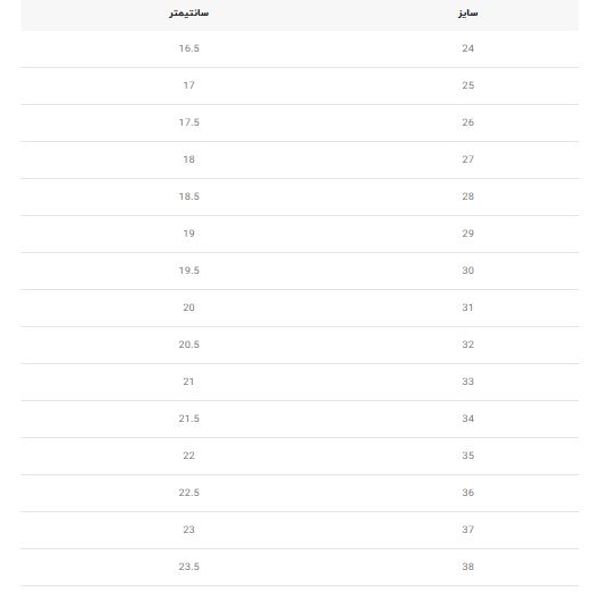
Task: Select the 16.5 centimeter cell
Action: [x=189, y=49]
